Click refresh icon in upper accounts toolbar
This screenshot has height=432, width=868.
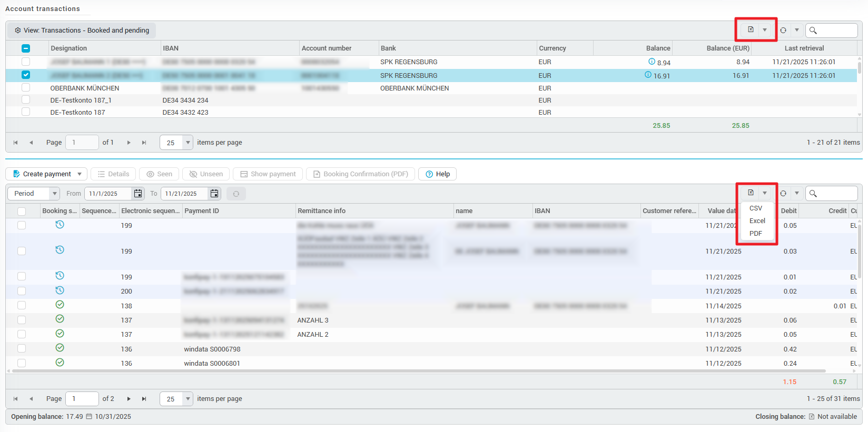[x=783, y=31]
